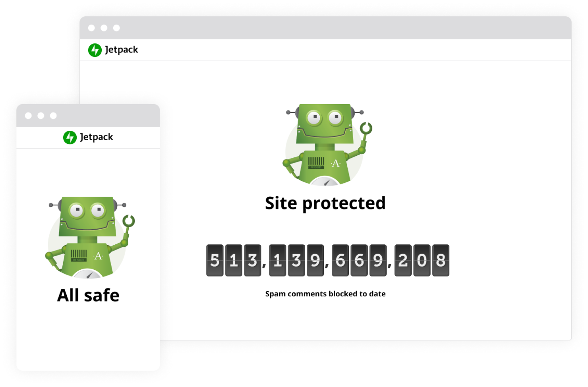Click the Spam comments blocked to date caption
Image resolution: width=588 pixels, height=387 pixels.
coord(325,294)
